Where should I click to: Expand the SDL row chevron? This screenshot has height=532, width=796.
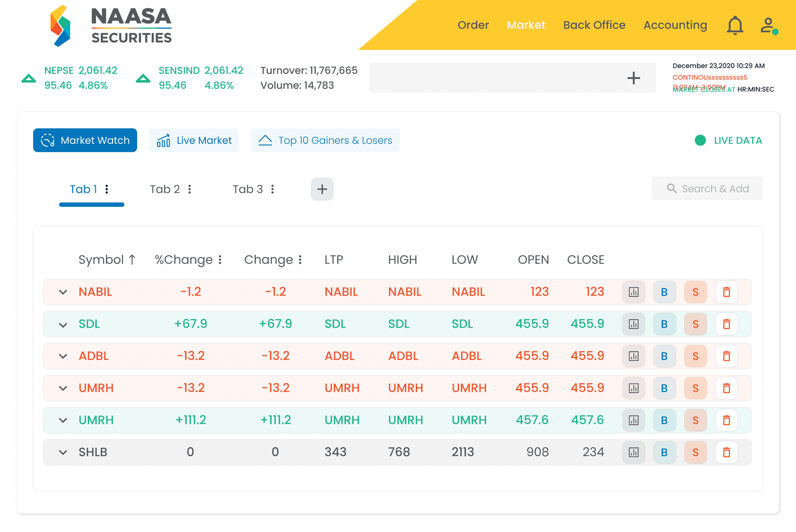coord(63,325)
